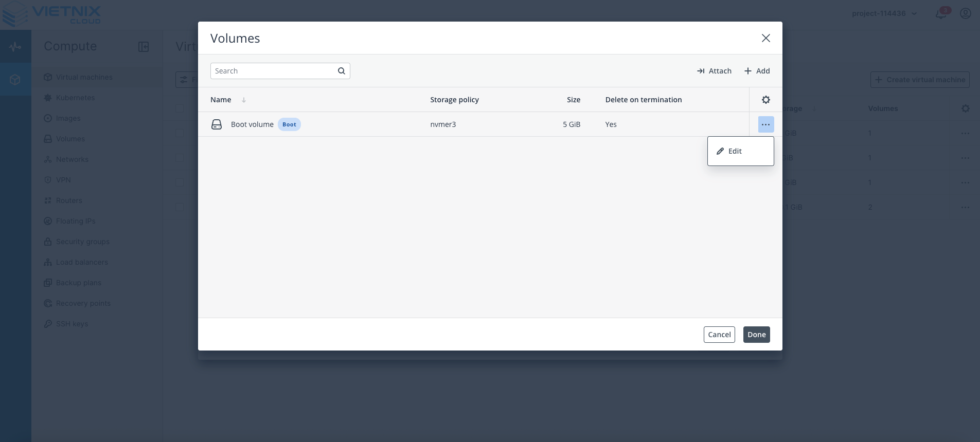This screenshot has height=442, width=980.
Task: Open Networks in the sidebar
Action: tap(97, 159)
